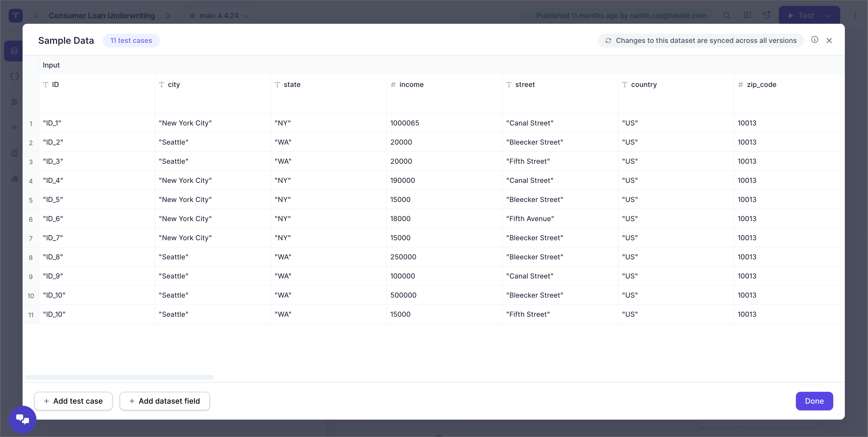This screenshot has width=868, height=437.
Task: Select the street column header
Action: [560, 94]
